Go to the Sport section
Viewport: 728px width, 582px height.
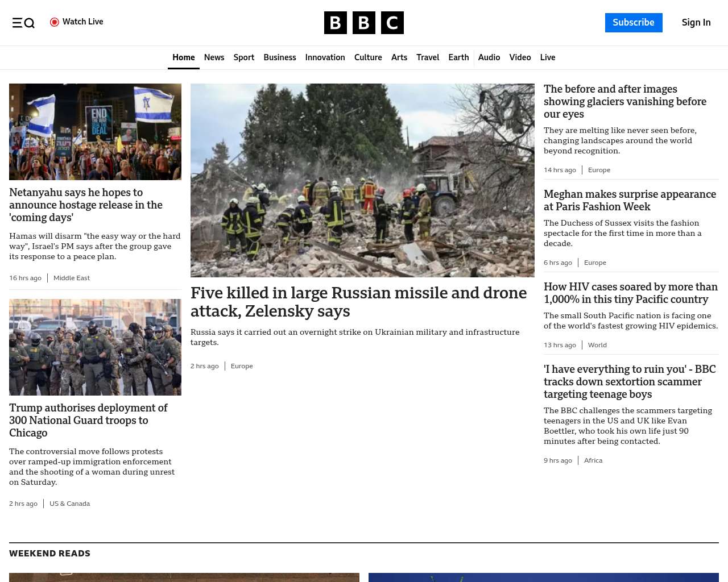click(x=243, y=57)
